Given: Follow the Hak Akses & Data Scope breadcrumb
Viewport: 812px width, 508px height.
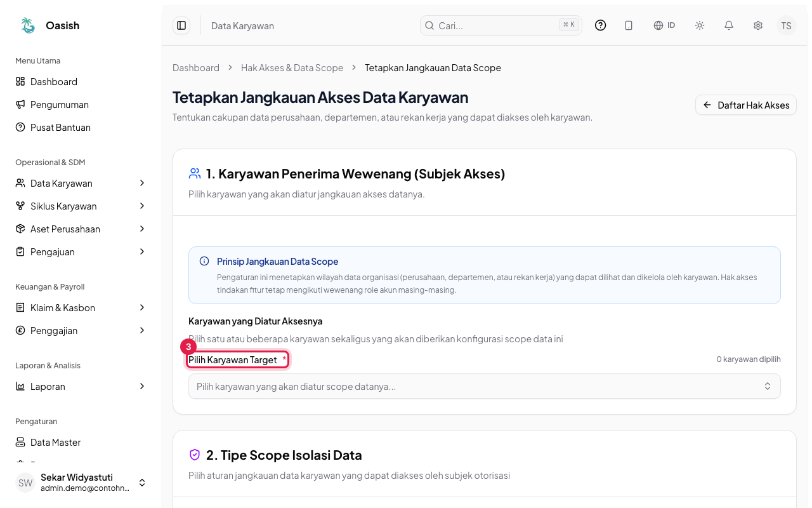Looking at the screenshot, I should pos(292,68).
